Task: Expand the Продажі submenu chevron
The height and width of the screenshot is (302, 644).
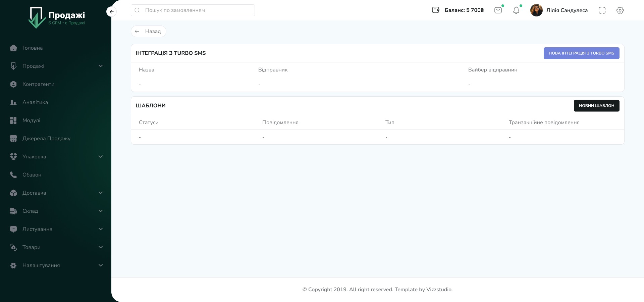Action: [x=101, y=66]
